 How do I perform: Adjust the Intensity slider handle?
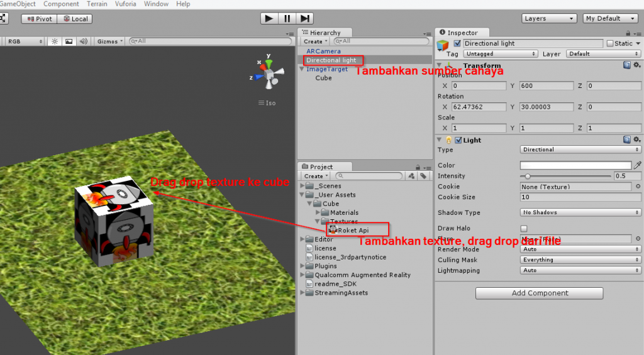coord(528,177)
